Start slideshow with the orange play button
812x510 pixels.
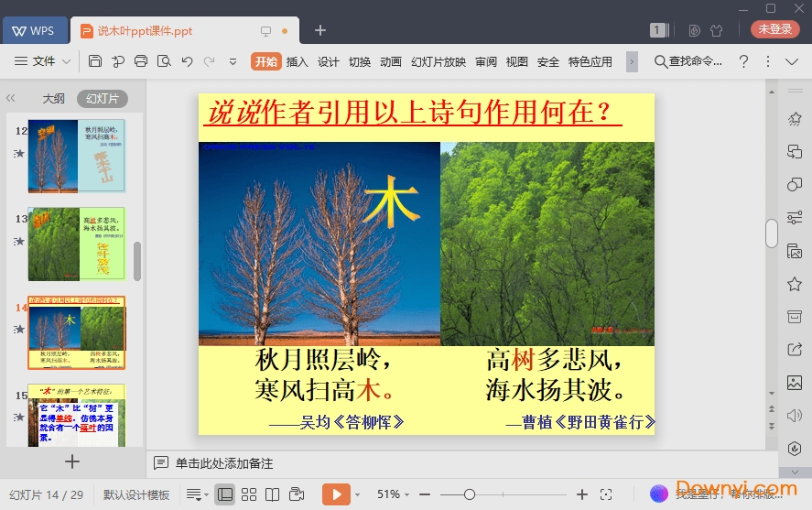coord(336,494)
